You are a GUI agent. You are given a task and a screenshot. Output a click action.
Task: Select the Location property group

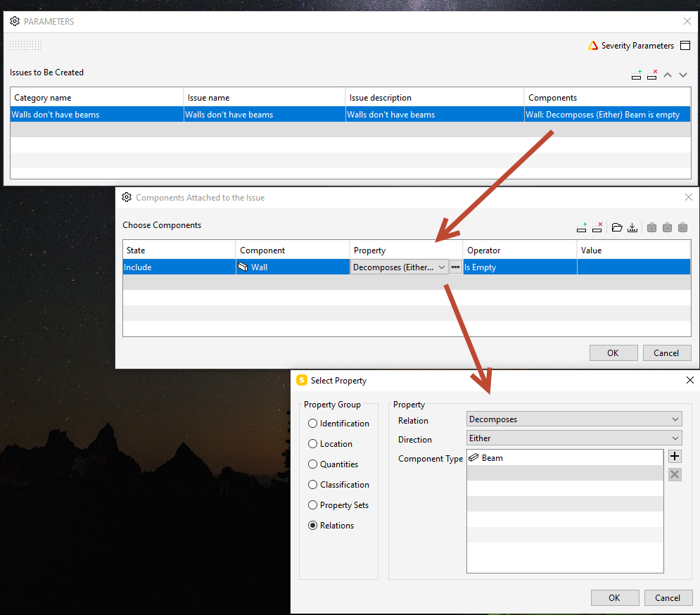(x=331, y=444)
